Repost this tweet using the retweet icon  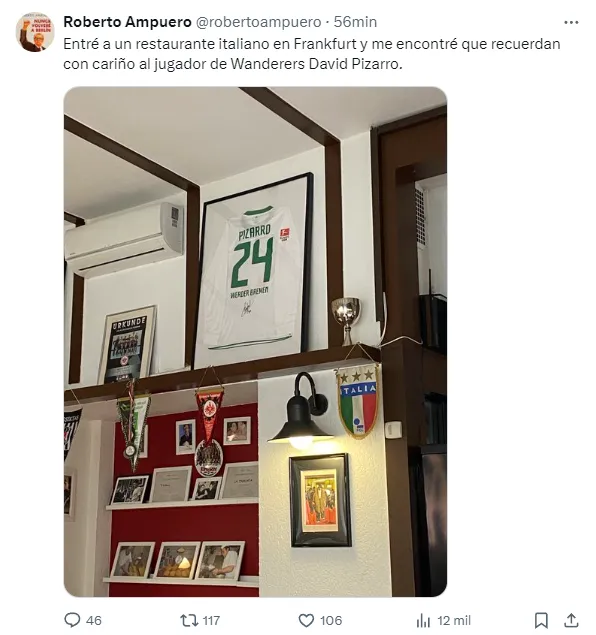(189, 620)
